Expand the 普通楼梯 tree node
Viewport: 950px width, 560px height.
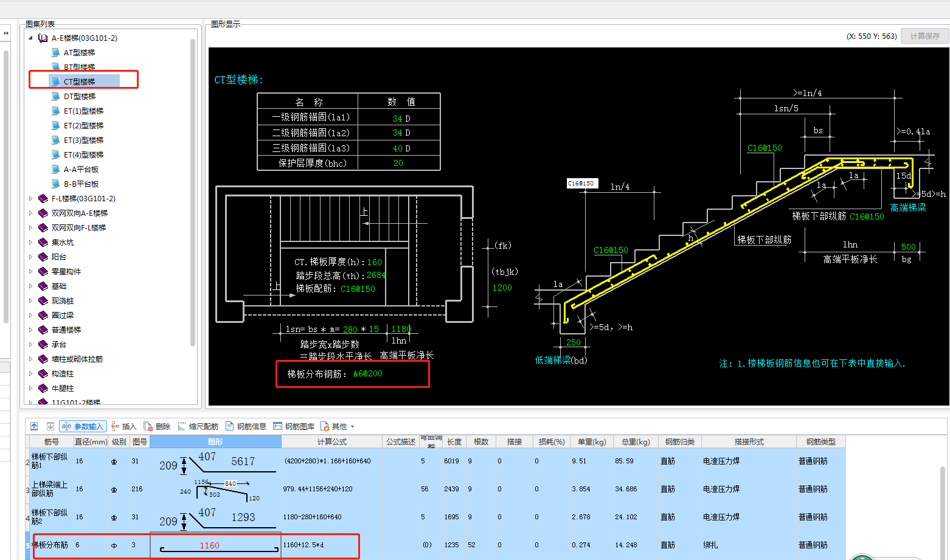point(31,330)
